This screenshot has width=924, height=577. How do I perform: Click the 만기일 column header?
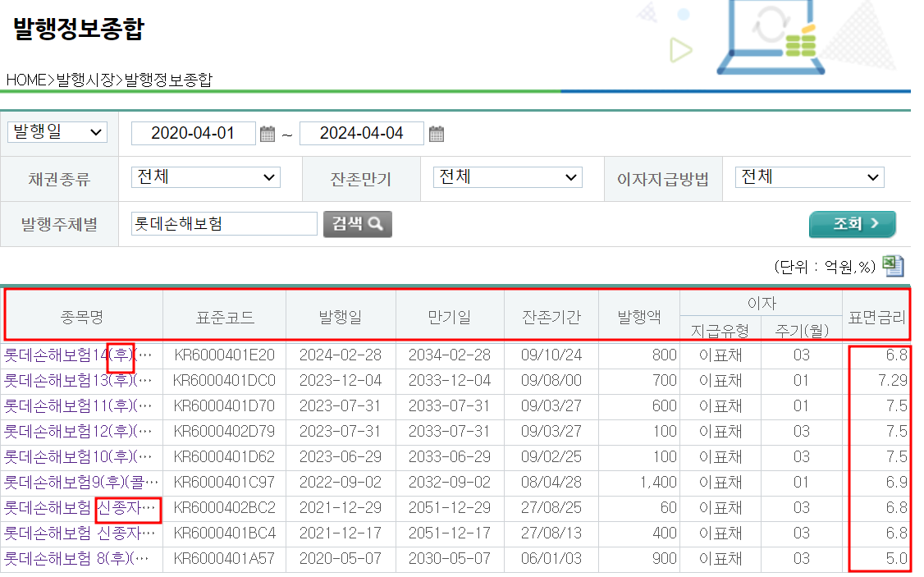click(x=450, y=317)
